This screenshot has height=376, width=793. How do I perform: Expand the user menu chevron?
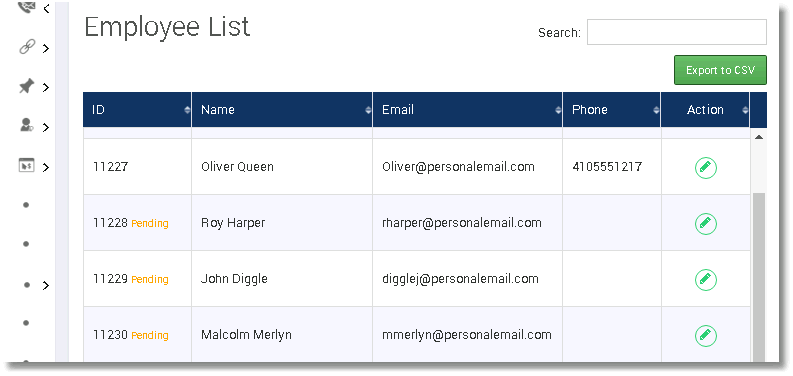[46, 127]
